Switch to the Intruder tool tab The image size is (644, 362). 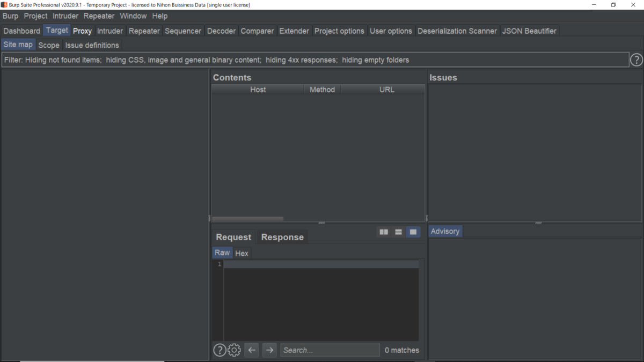(110, 31)
